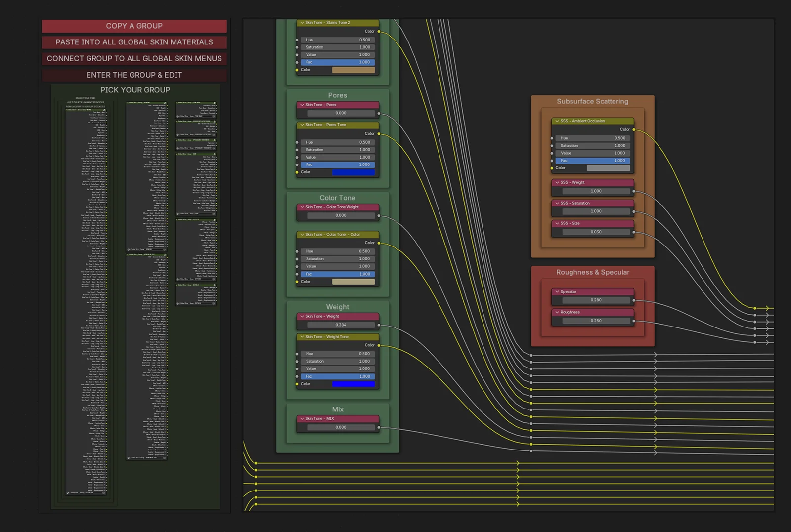Viewport: 791px width, 532px height.
Task: Open the Color swatch on SSS - Ambient Occlusion
Action: (x=609, y=168)
